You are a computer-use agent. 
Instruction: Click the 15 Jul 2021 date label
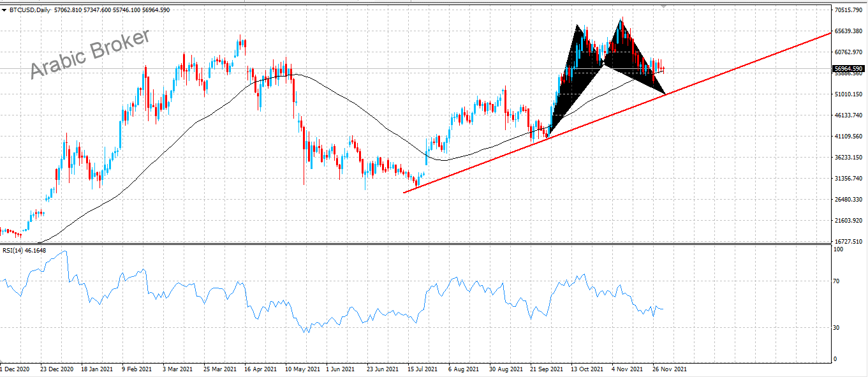[x=422, y=369]
